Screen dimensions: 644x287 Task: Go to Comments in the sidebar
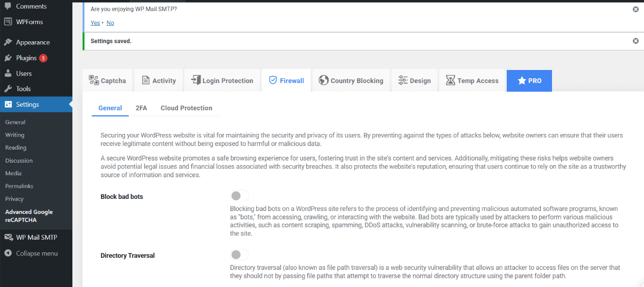[31, 7]
